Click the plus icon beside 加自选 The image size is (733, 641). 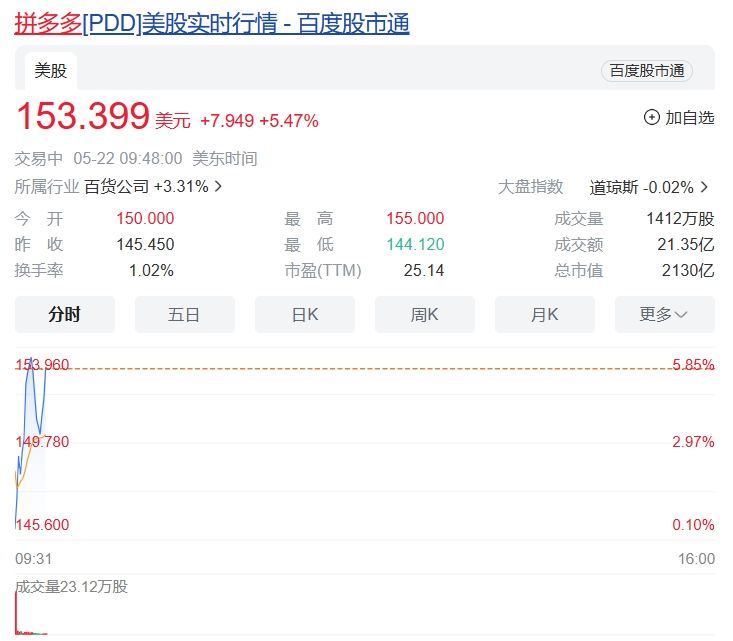pos(652,117)
